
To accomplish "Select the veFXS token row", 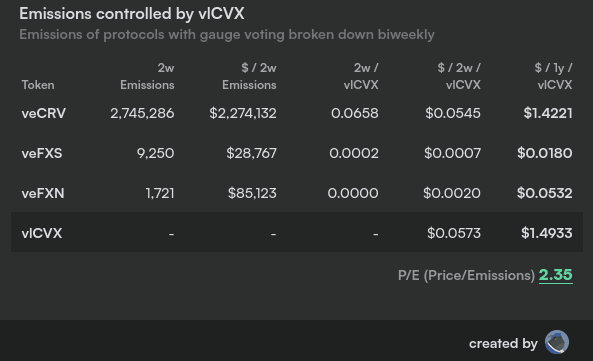I will point(297,153).
